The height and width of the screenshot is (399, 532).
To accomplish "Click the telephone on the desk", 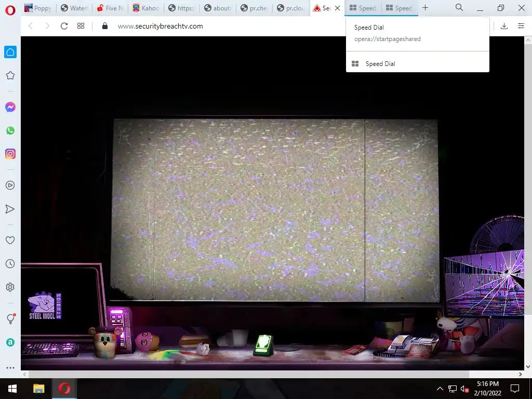I will click(x=407, y=346).
